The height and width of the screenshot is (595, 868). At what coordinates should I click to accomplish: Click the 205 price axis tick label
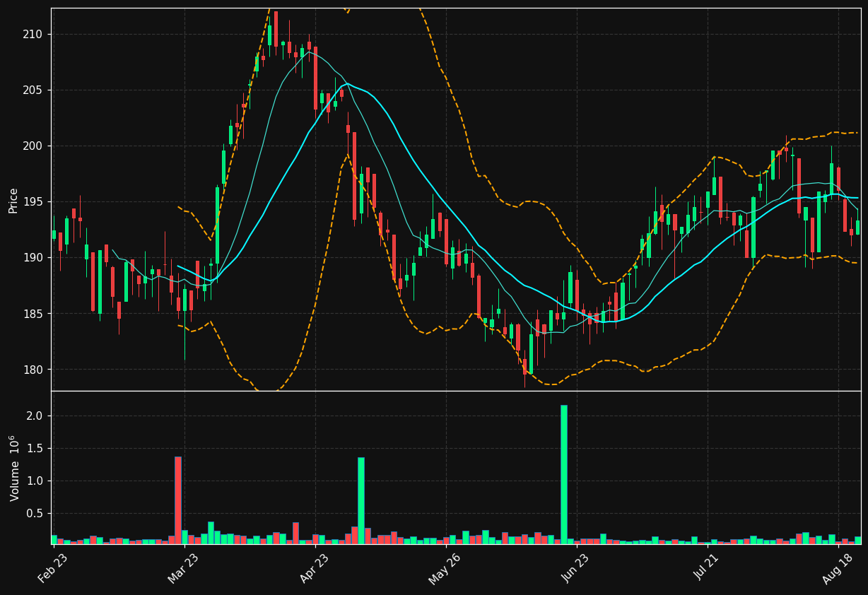pos(33,90)
